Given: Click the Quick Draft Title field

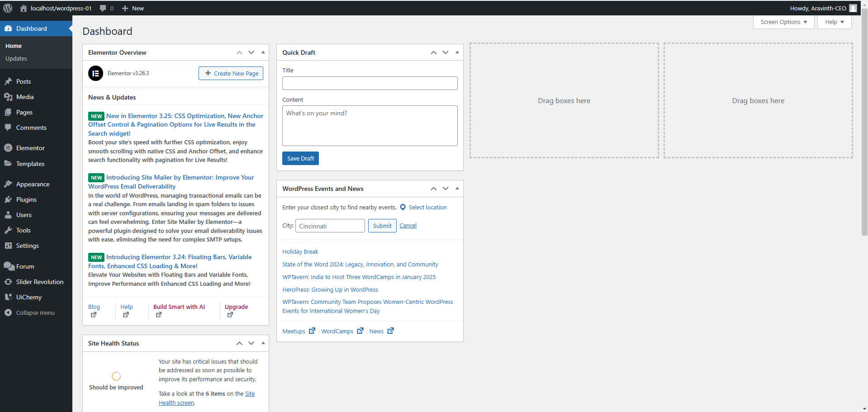Looking at the screenshot, I should [370, 83].
